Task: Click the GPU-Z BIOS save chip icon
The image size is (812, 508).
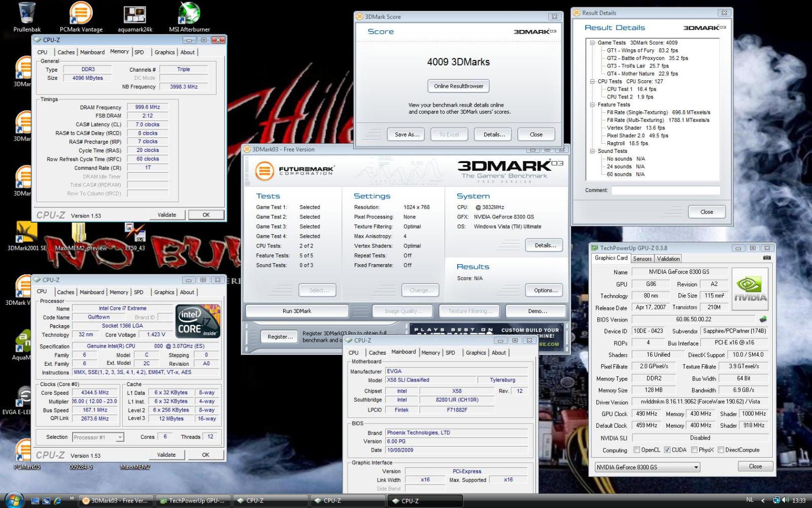Action: pos(763,320)
